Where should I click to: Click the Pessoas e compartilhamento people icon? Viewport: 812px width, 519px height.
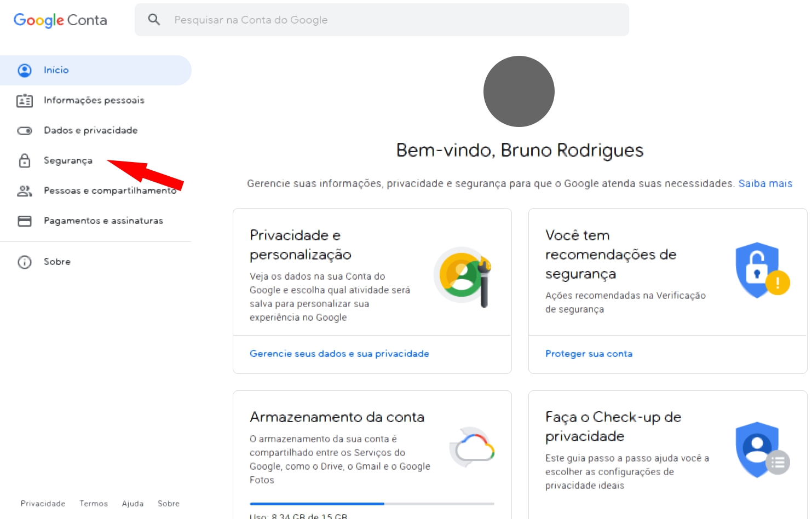pos(25,191)
